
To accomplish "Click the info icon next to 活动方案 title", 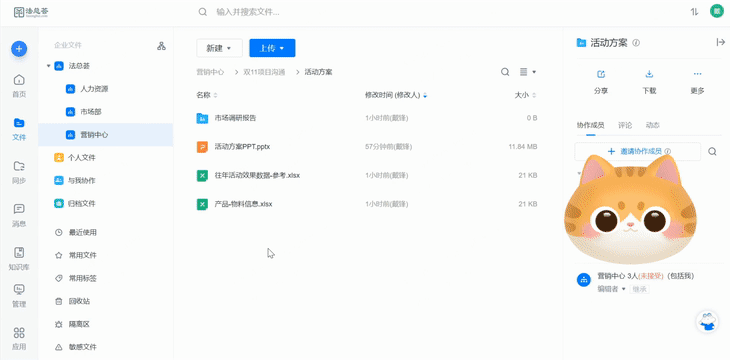I will [x=636, y=43].
